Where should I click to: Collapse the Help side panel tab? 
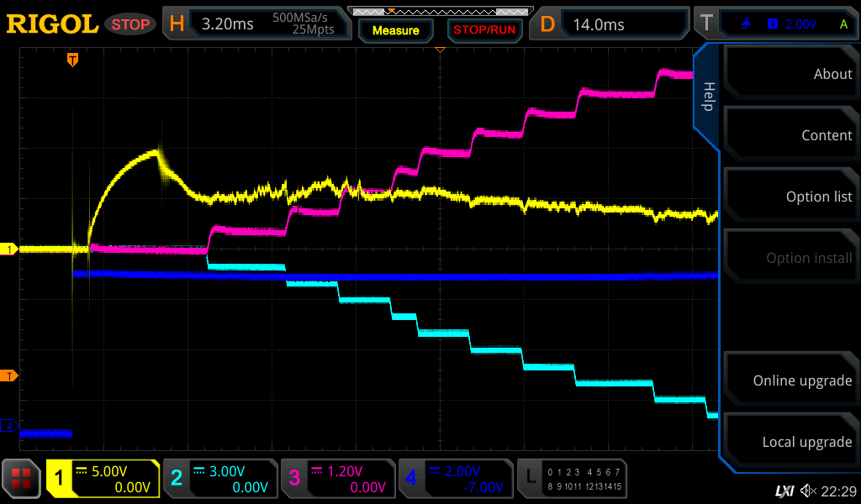[707, 97]
